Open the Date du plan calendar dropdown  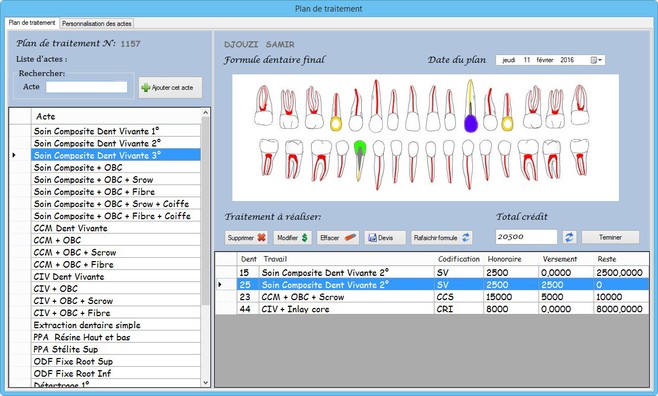pyautogui.click(x=596, y=60)
